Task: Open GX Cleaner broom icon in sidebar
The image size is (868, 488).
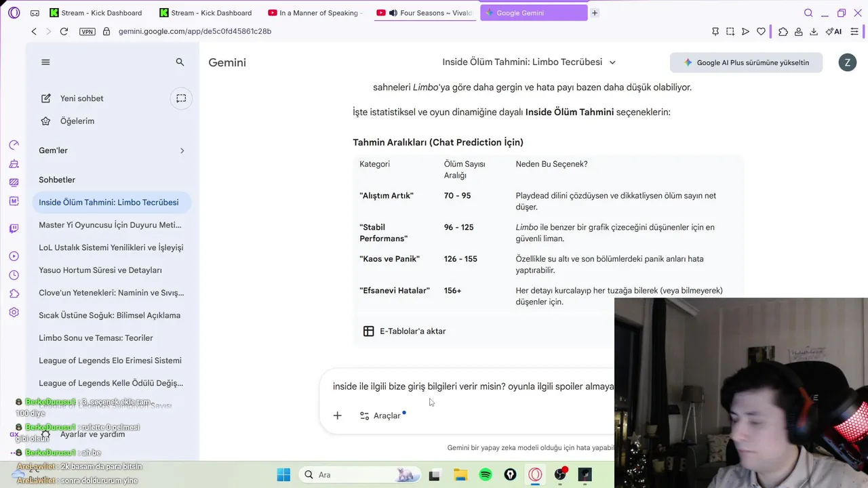Action: click(14, 164)
